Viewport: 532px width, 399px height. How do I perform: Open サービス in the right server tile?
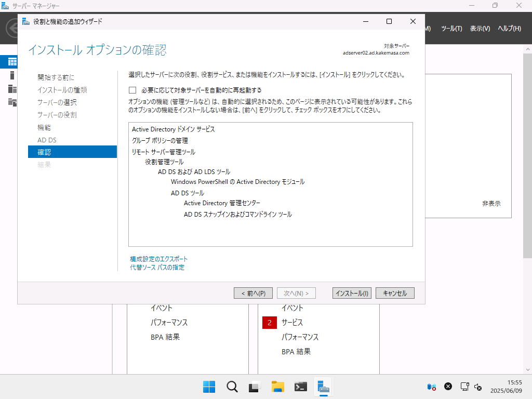pos(292,323)
